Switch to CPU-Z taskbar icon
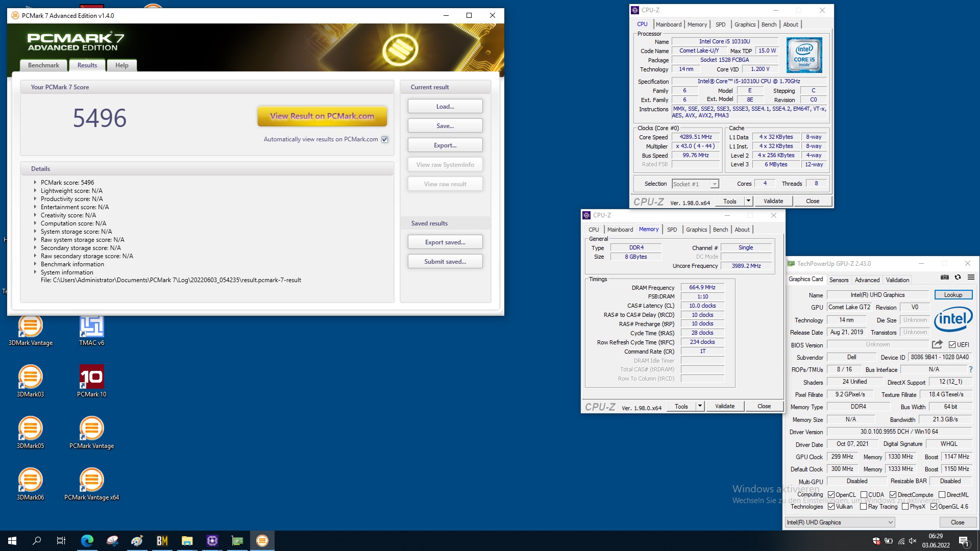Screen dimensions: 980x551 212,541
